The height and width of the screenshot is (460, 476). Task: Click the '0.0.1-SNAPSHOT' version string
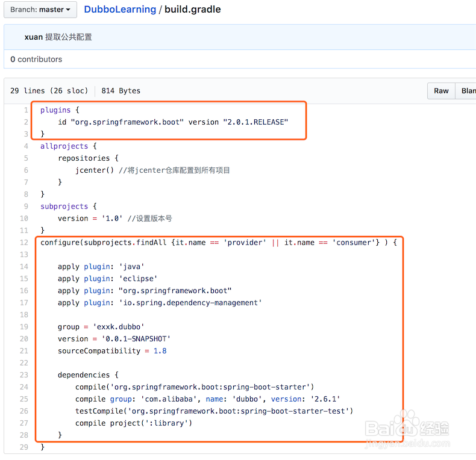point(136,339)
